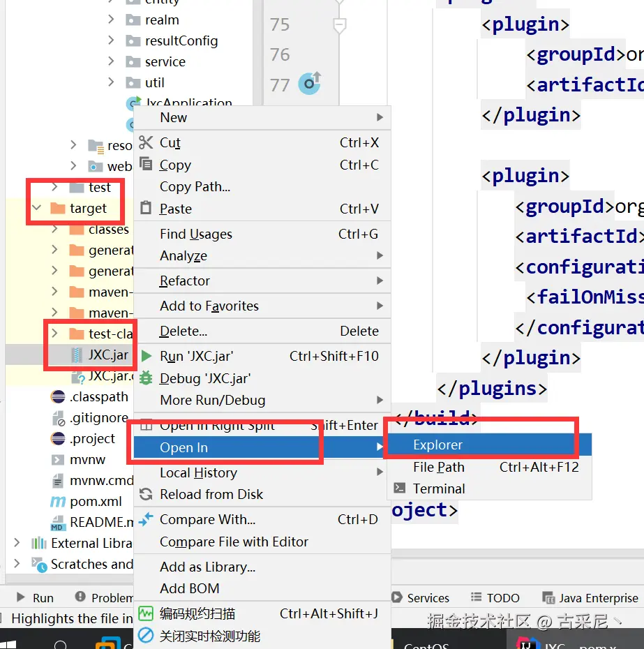
Task: Click the Problems tool window icon
Action: coord(80,597)
